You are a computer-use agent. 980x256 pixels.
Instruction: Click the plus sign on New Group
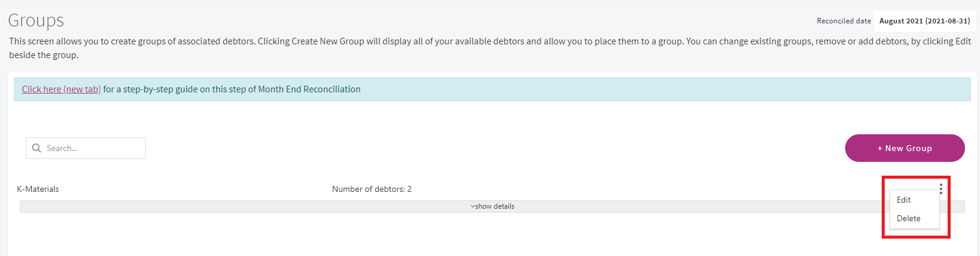click(880, 148)
